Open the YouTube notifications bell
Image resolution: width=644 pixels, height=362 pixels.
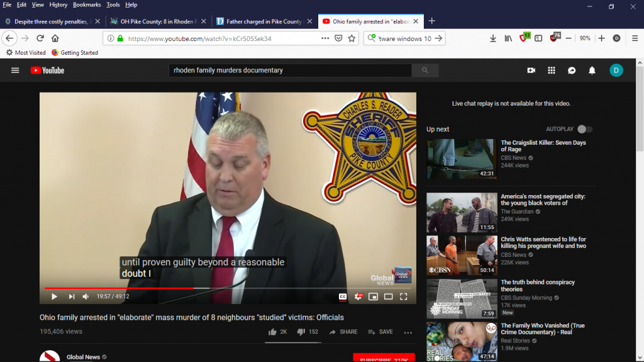point(592,71)
